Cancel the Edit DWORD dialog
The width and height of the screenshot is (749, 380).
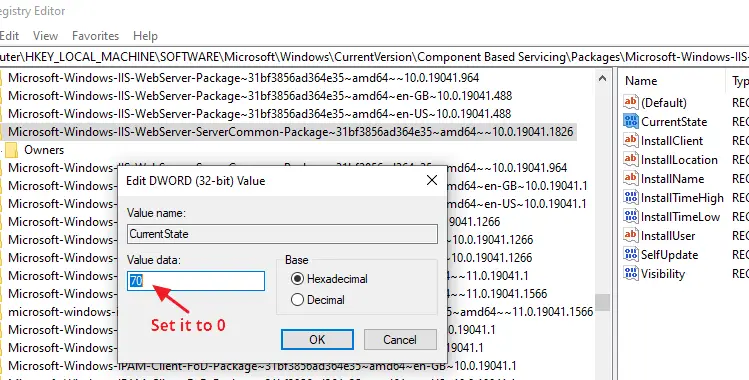tap(400, 339)
